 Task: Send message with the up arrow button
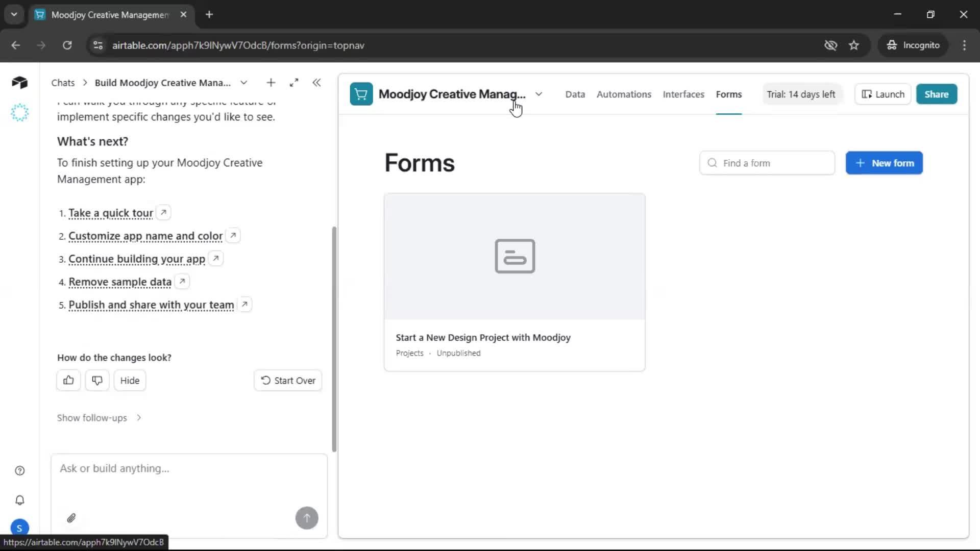coord(307,518)
